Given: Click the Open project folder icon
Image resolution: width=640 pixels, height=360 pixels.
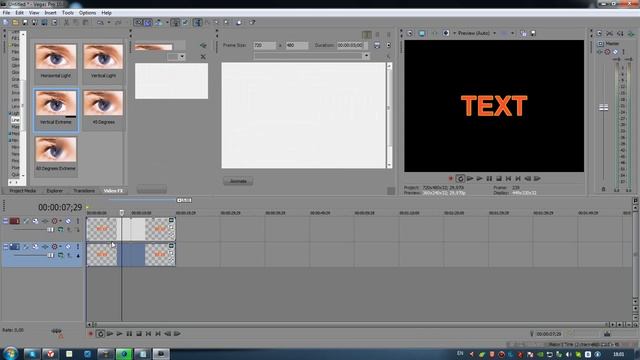Looking at the screenshot, I should (15, 22).
